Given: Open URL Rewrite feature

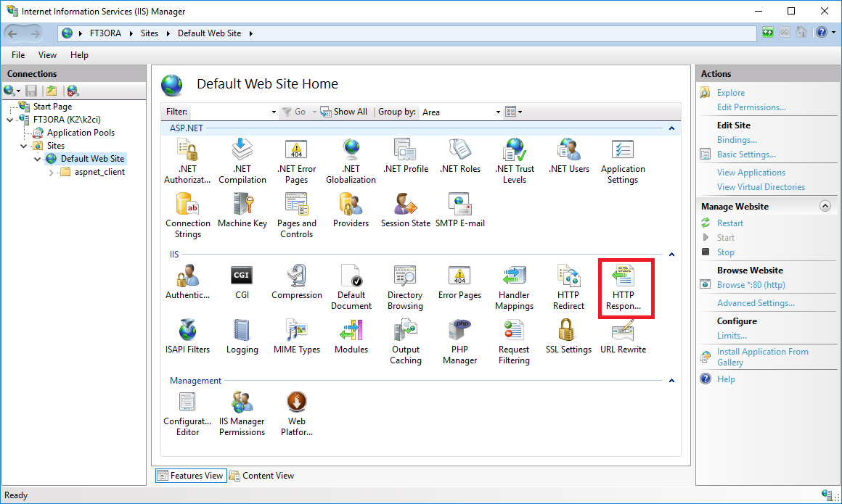Looking at the screenshot, I should (623, 336).
